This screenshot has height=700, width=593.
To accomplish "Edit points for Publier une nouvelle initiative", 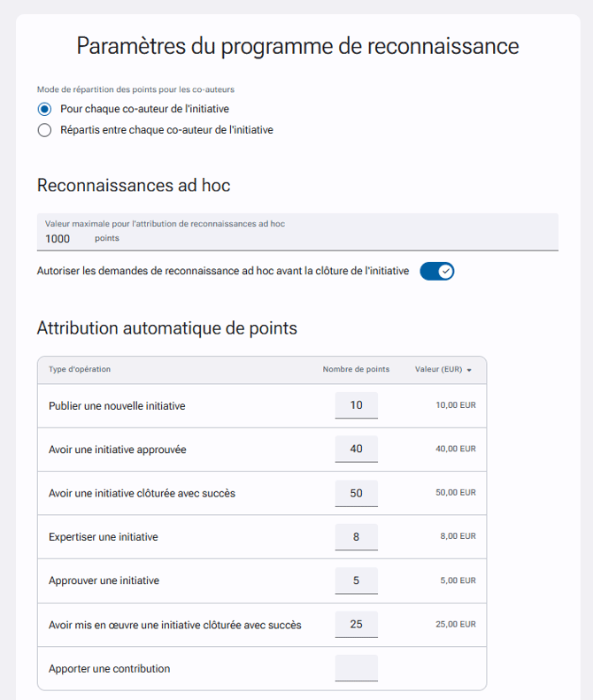I will tap(357, 405).
